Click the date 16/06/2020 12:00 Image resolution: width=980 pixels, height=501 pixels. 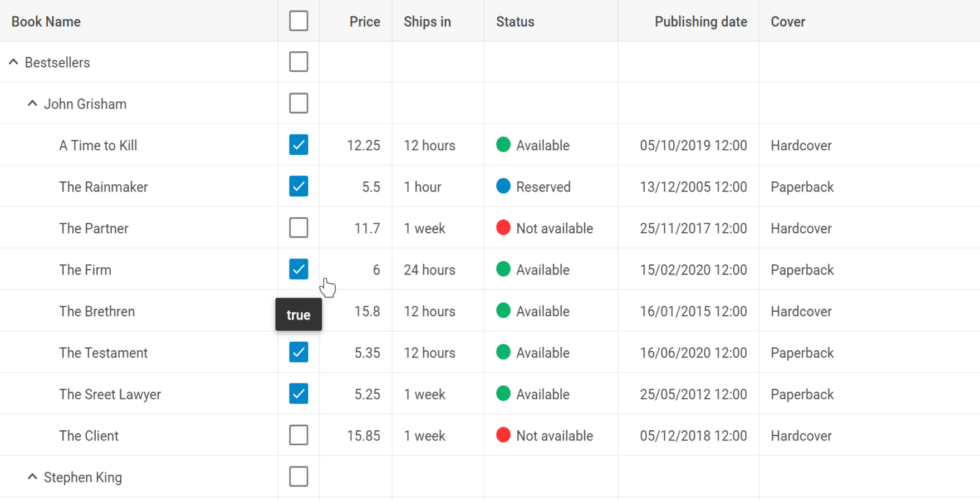tap(693, 353)
